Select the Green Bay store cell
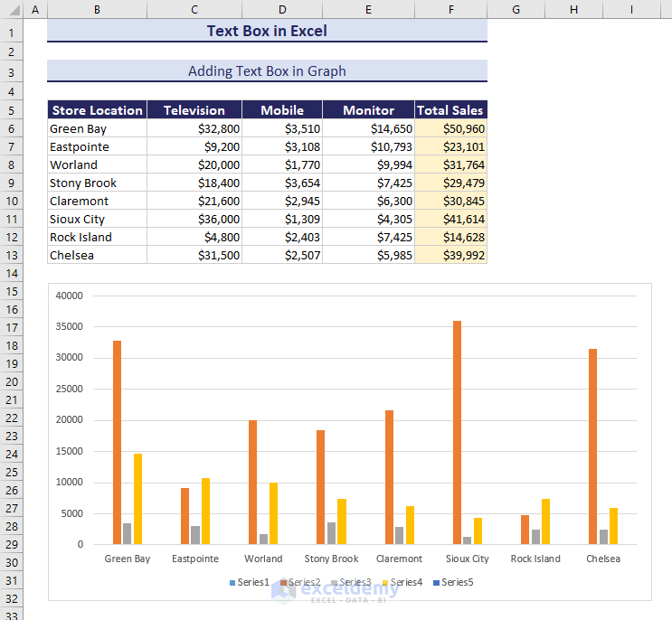The image size is (672, 620). 98,128
